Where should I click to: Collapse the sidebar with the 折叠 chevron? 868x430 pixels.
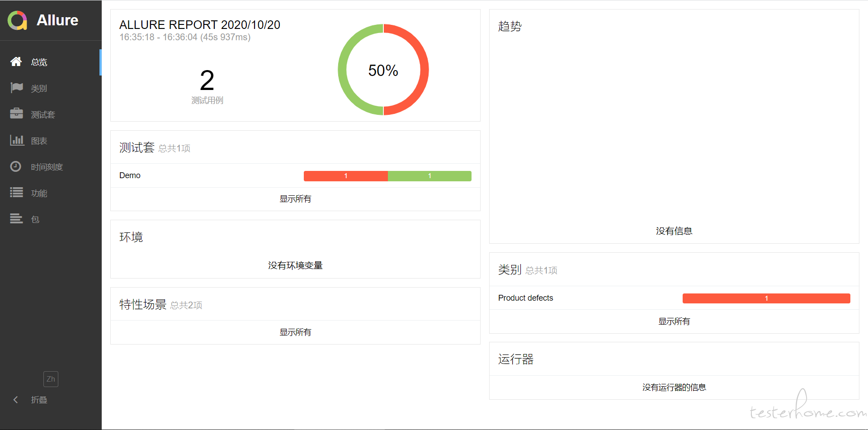click(x=16, y=400)
